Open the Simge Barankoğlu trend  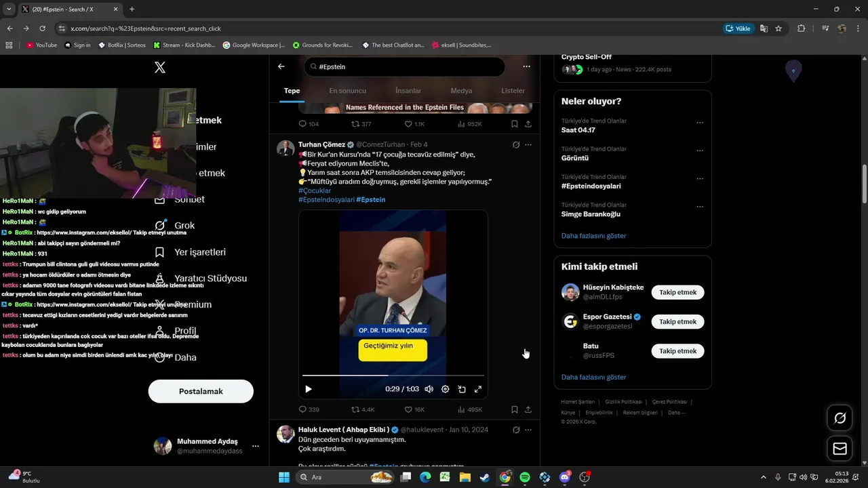(x=590, y=213)
